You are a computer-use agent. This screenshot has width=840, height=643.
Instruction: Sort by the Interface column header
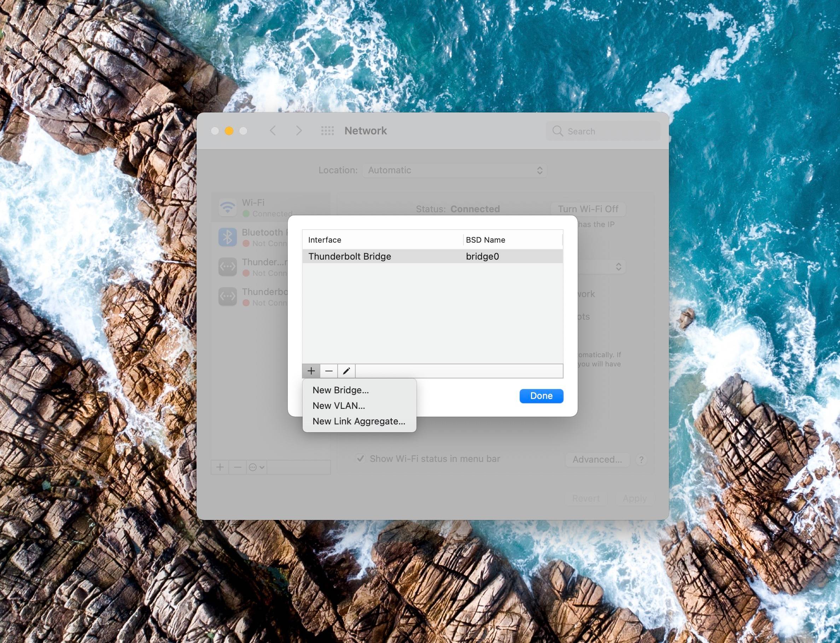(x=383, y=240)
